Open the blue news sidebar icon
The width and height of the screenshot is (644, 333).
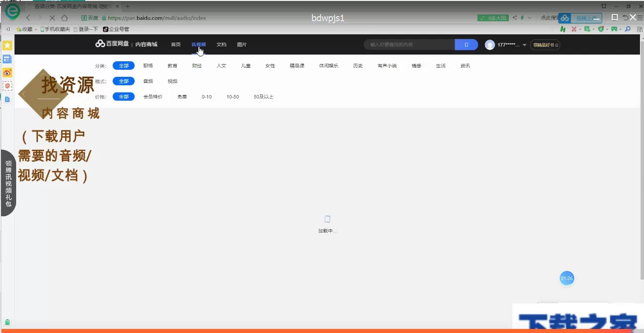7,59
